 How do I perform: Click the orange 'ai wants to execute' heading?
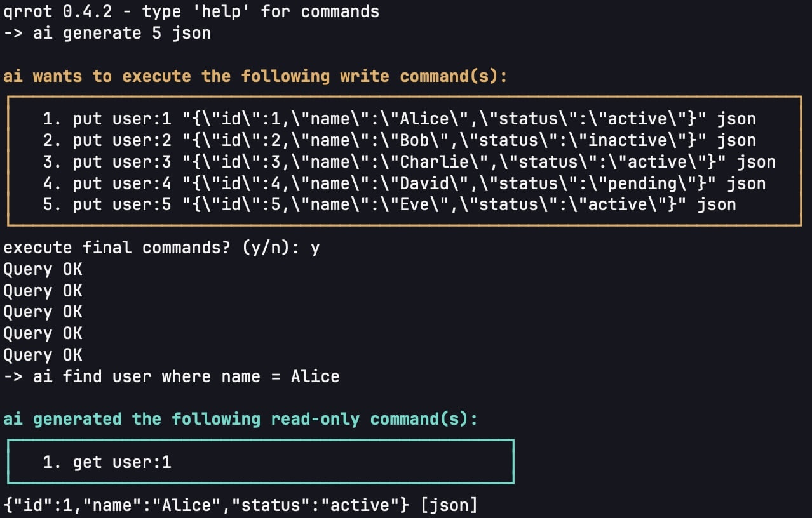pos(255,76)
